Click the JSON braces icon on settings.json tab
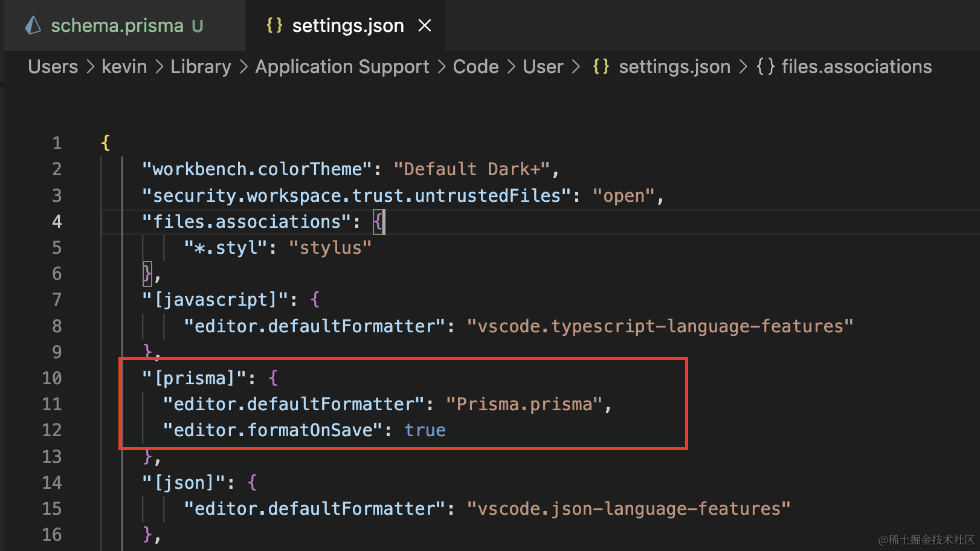This screenshot has width=980, height=551. pos(274,25)
